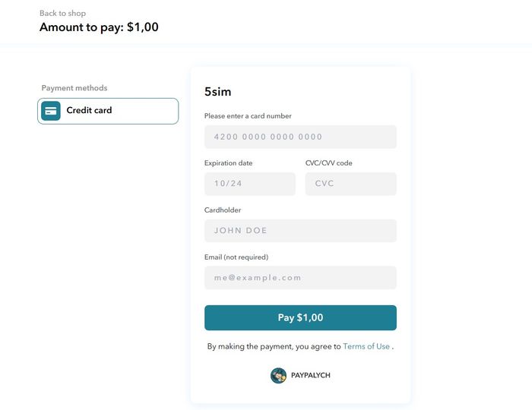This screenshot has width=532, height=410.
Task: Click the expiration date field showing 10/24
Action: coord(250,184)
